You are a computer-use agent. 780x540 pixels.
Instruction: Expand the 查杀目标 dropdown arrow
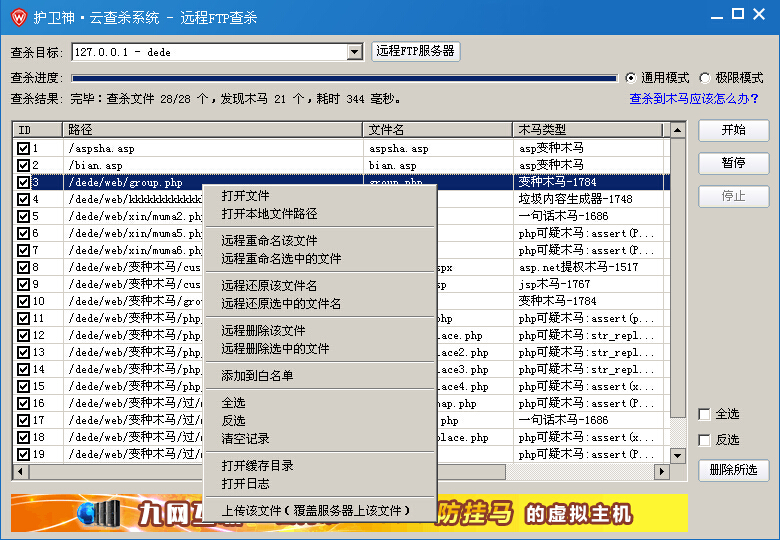tap(355, 52)
